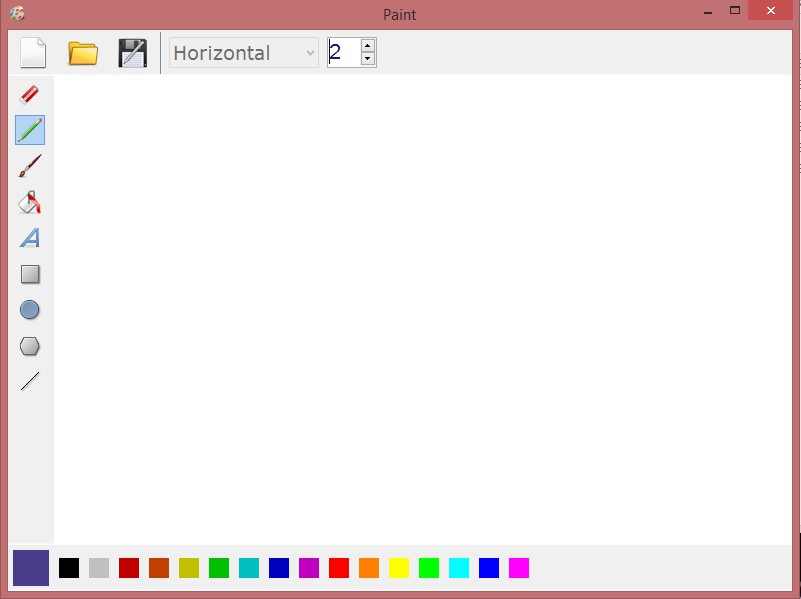This screenshot has height=599, width=801.
Task: Open the current purple color box
Action: point(31,568)
